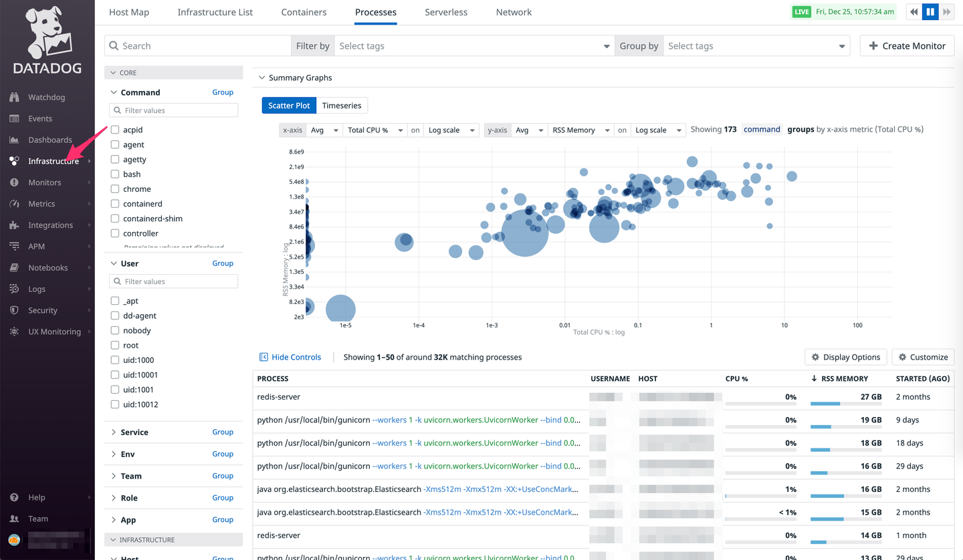Screen dimensions: 963x560
Task: Pause the live data stream
Action: (930, 12)
